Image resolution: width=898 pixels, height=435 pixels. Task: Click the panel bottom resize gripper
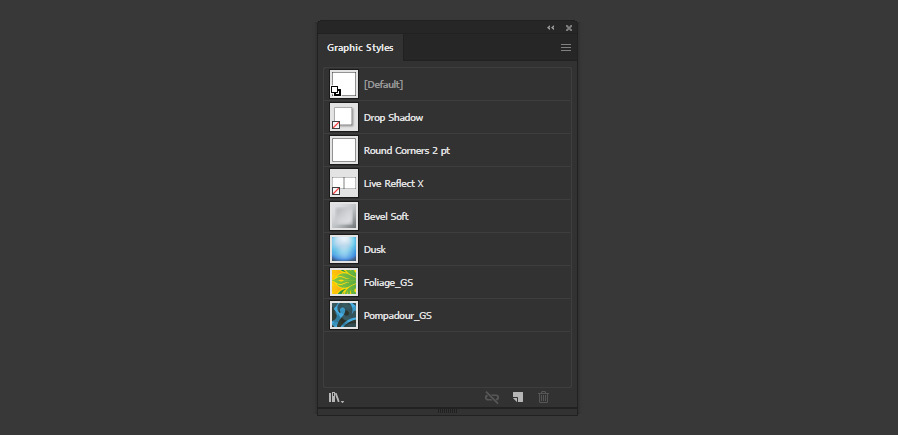[447, 410]
